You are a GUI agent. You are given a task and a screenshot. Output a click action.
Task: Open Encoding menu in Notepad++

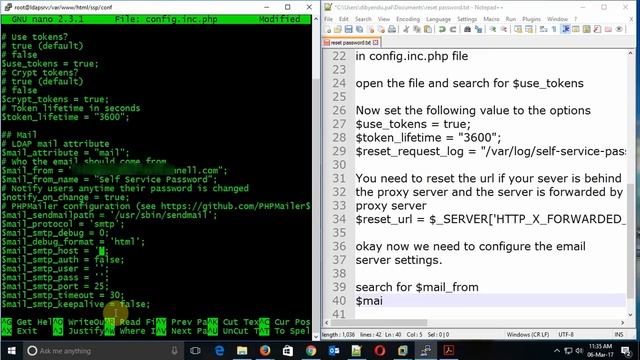(408, 19)
